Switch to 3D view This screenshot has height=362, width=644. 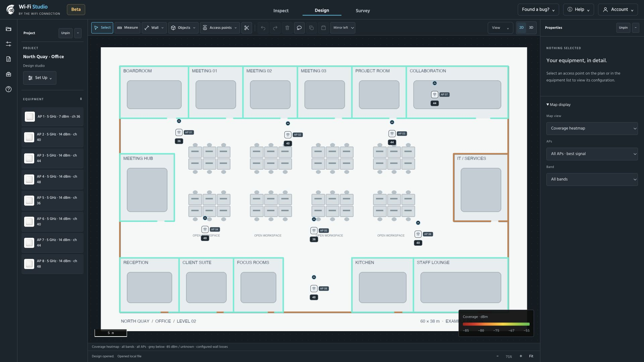click(531, 28)
